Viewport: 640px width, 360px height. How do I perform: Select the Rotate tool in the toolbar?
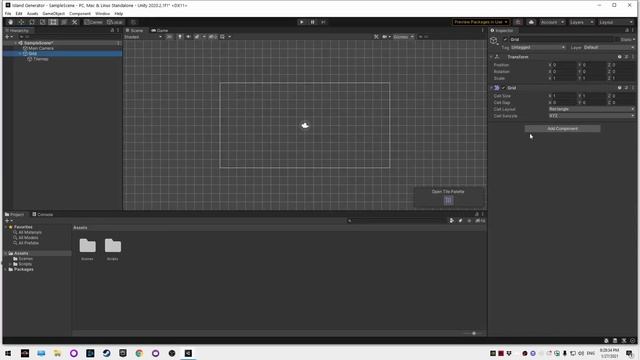click(x=32, y=22)
